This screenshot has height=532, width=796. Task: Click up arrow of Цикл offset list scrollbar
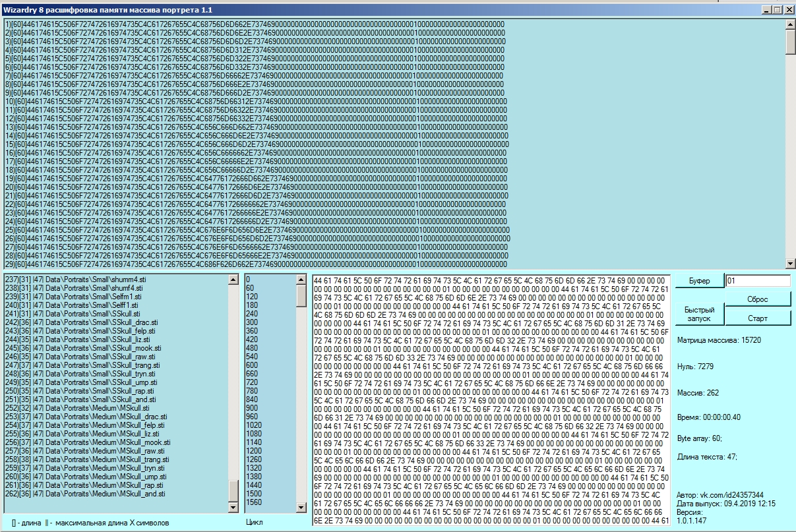301,280
